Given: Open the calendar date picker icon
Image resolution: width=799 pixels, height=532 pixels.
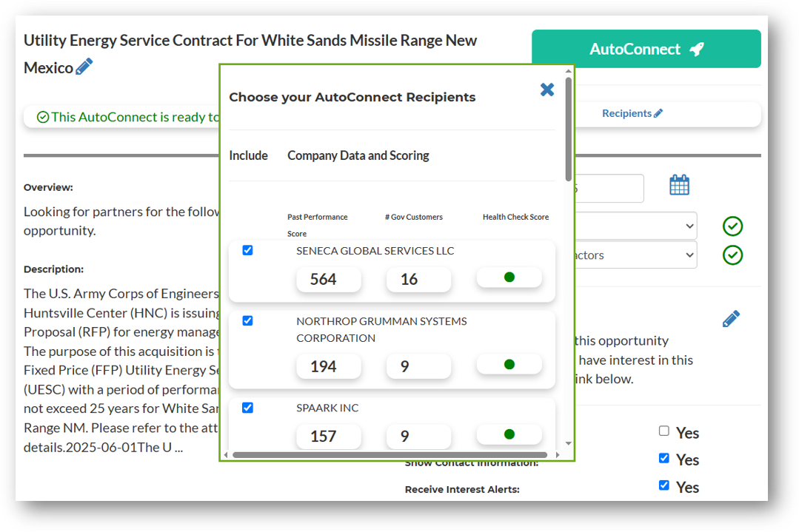Looking at the screenshot, I should pos(679,185).
